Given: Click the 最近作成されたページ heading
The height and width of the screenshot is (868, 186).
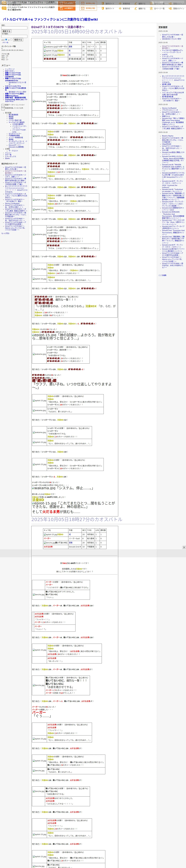Looking at the screenshot, I should (x=9, y=164).
